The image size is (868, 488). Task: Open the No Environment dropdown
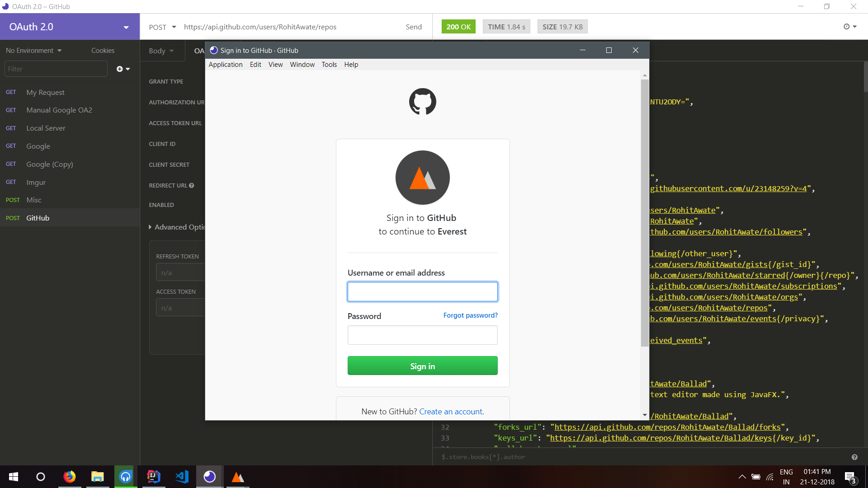(34, 51)
